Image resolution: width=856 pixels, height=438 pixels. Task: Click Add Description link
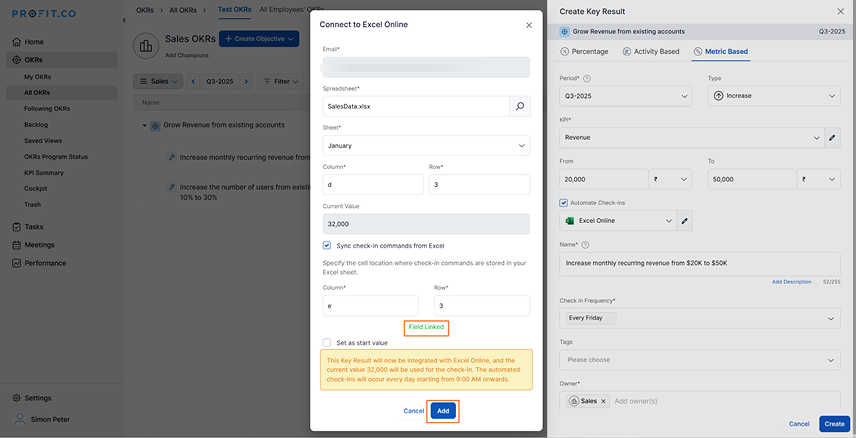(791, 282)
